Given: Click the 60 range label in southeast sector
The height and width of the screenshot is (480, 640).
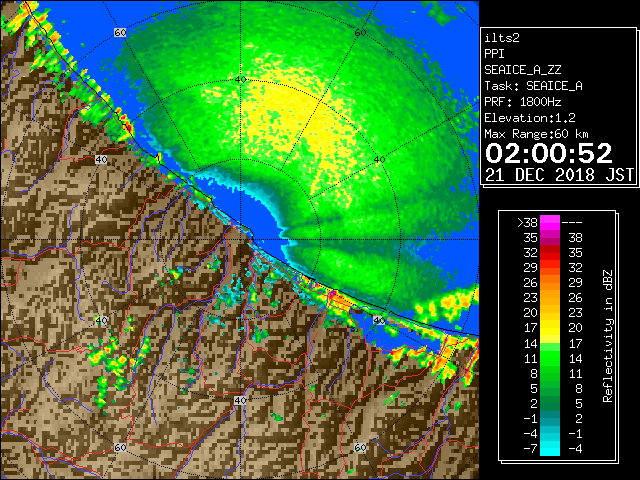Looking at the screenshot, I should click(360, 447).
